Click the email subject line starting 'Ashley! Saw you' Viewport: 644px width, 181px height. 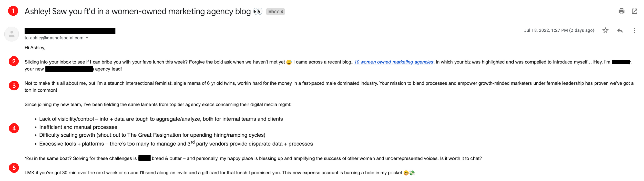[138, 12]
